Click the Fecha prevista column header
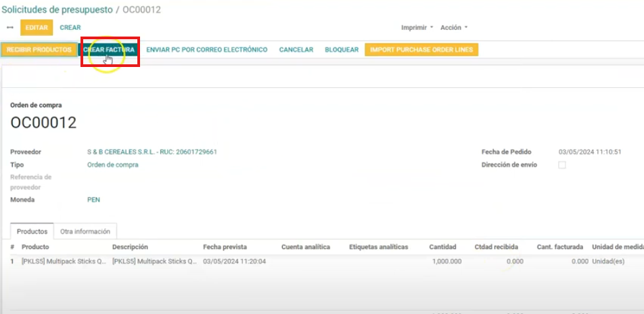 (x=225, y=247)
